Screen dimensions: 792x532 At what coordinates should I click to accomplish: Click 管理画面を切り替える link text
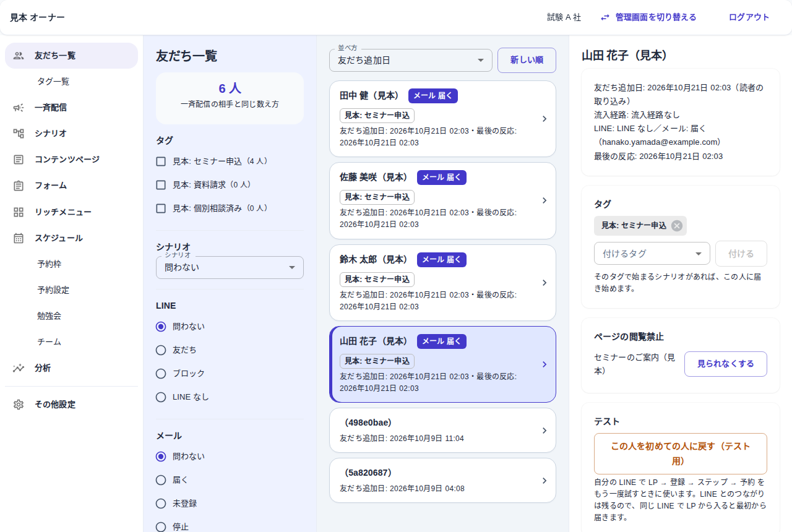pyautogui.click(x=656, y=17)
